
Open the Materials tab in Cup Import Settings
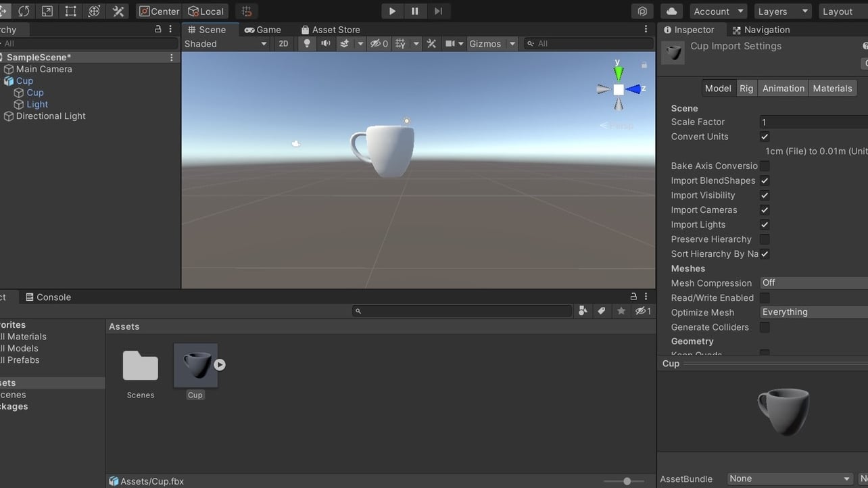point(832,88)
